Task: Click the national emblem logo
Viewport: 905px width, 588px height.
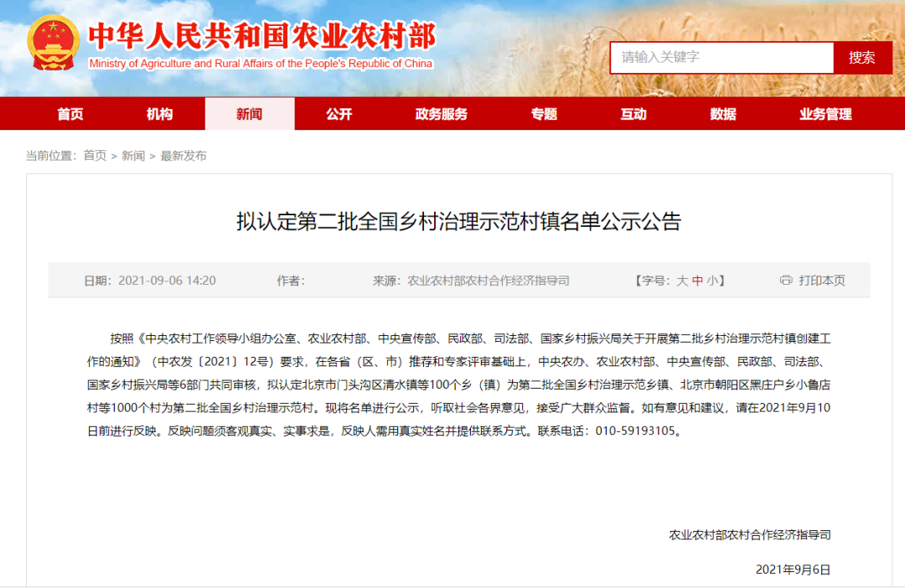Action: point(53,43)
